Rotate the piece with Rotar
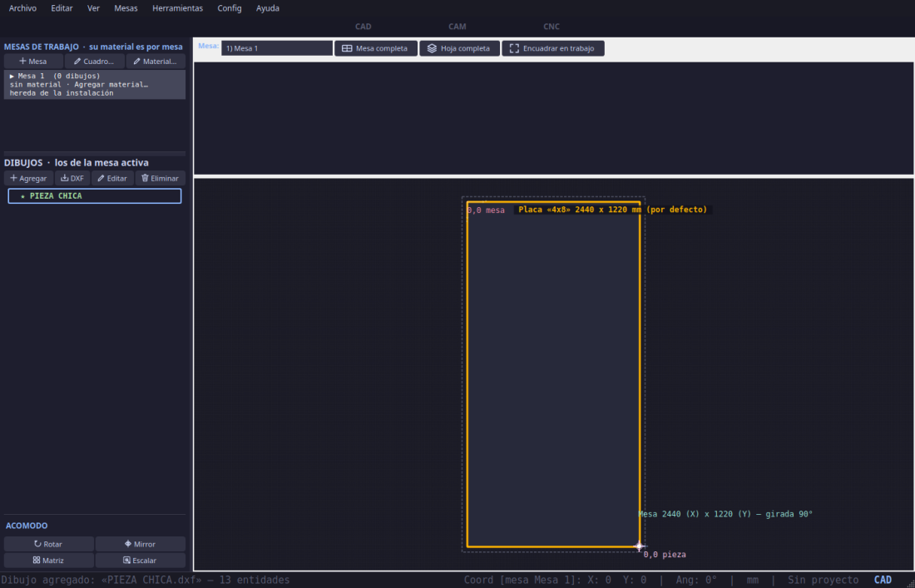915x588 pixels. (49, 544)
